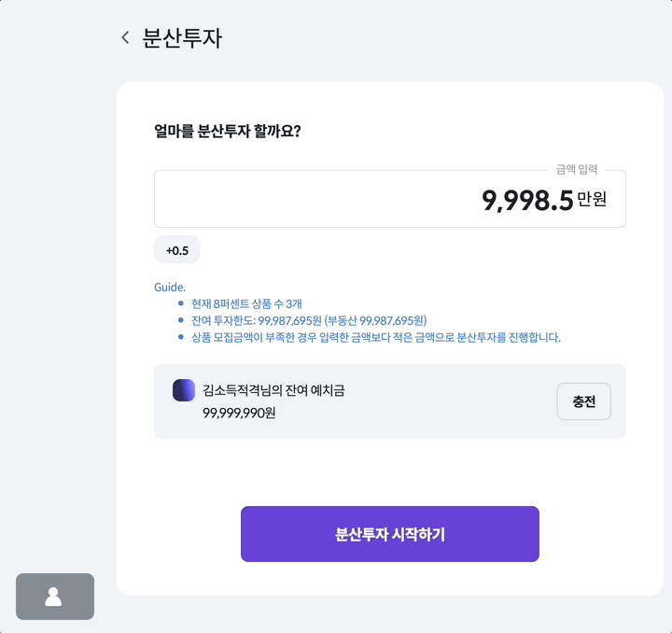Image resolution: width=672 pixels, height=633 pixels.
Task: Click the purple gradient account icon
Action: [x=184, y=390]
